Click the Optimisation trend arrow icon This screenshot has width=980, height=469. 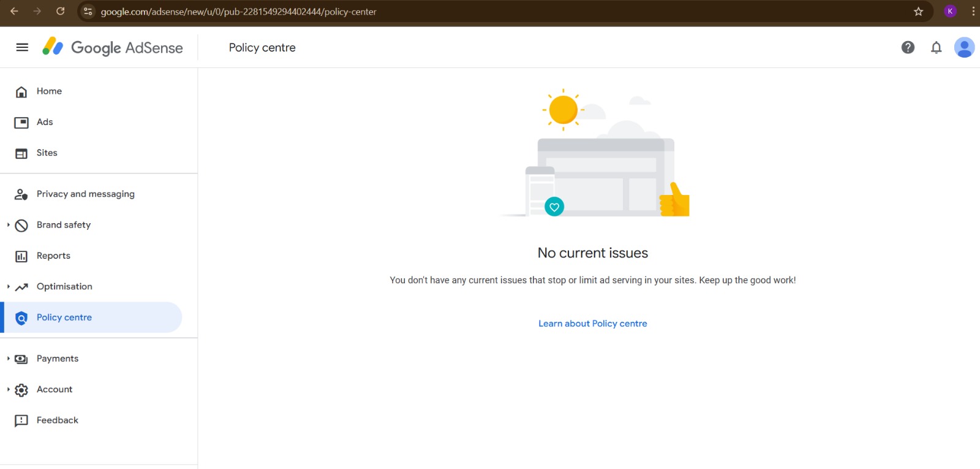point(21,287)
